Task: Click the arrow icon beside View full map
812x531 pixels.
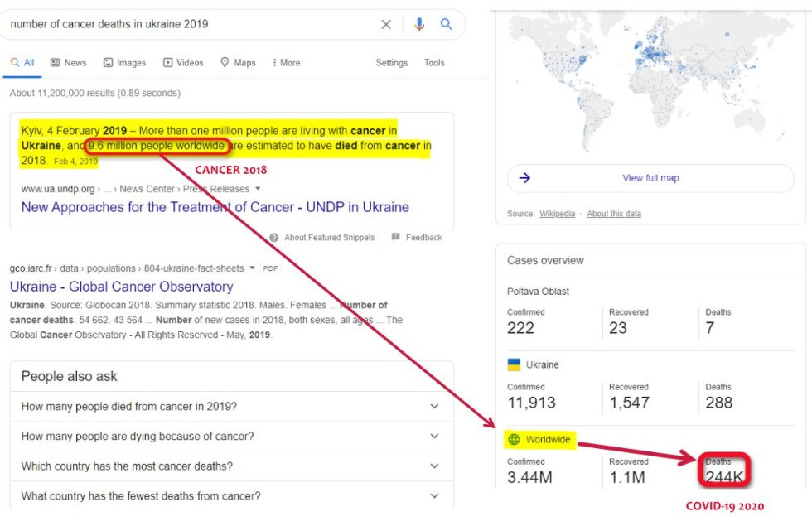Action: (x=524, y=178)
